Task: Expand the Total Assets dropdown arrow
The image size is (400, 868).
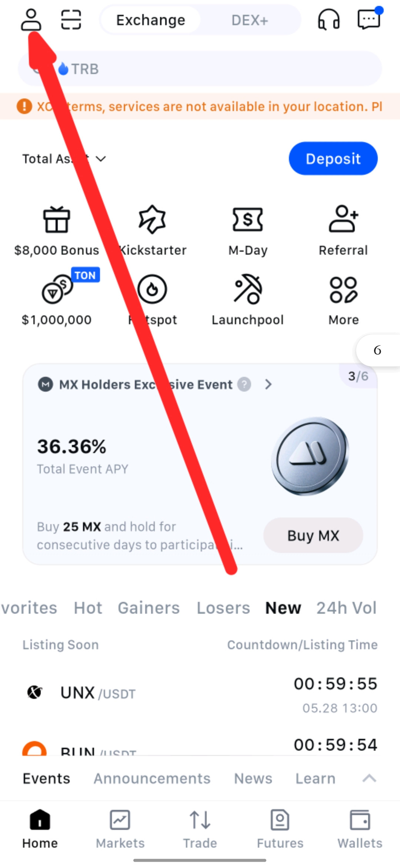Action: 101,159
